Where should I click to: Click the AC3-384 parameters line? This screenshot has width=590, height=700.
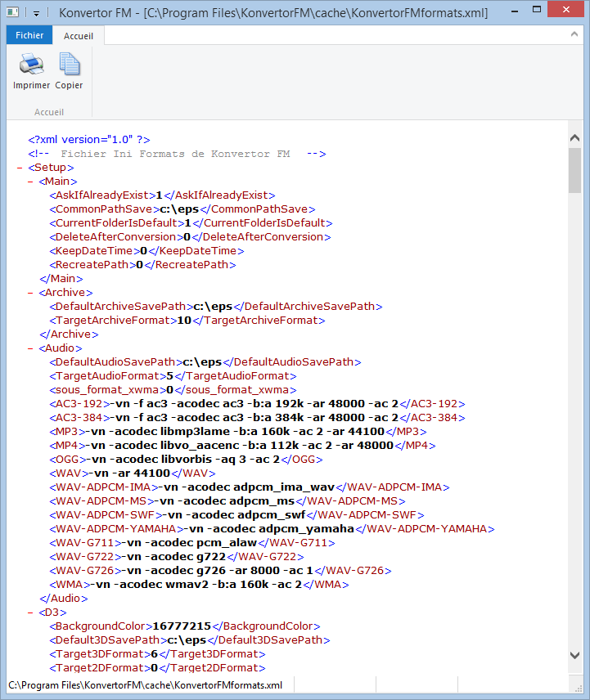coord(257,418)
